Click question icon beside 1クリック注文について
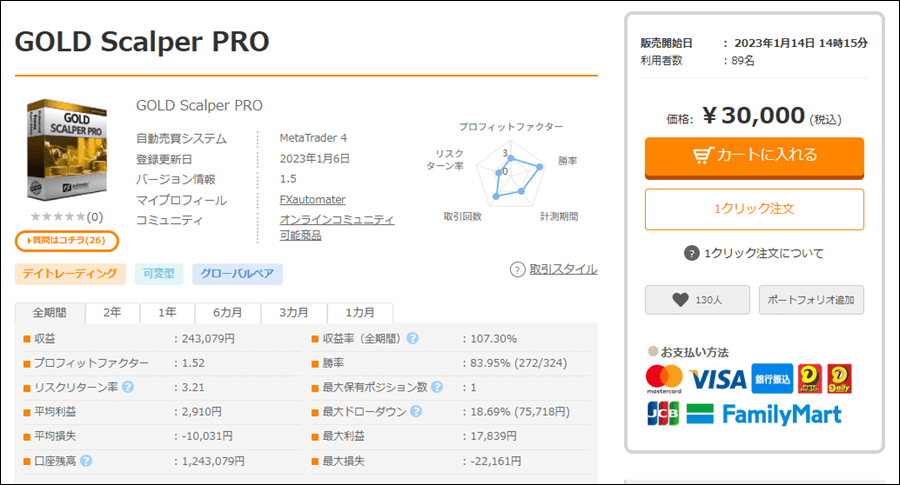 [x=692, y=253]
